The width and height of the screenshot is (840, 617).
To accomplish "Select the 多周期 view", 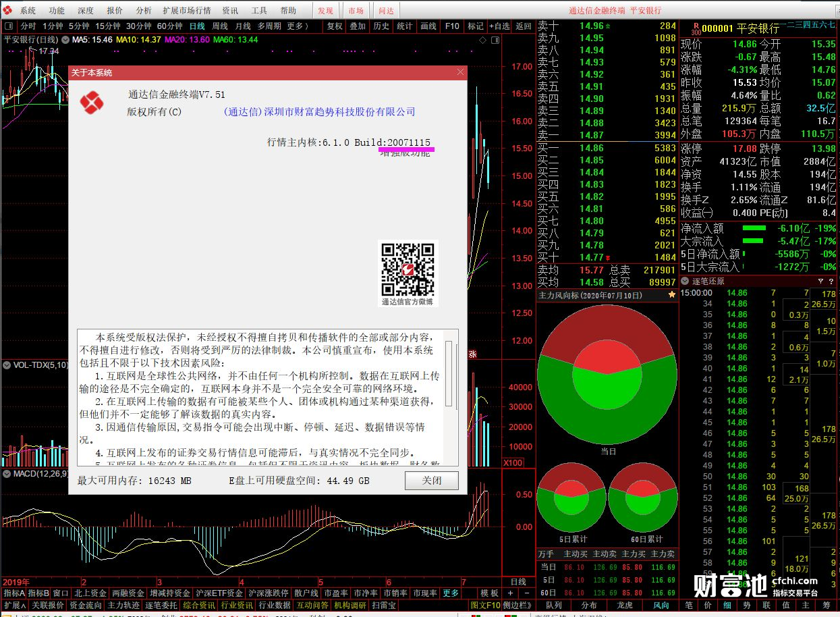I will tap(269, 26).
